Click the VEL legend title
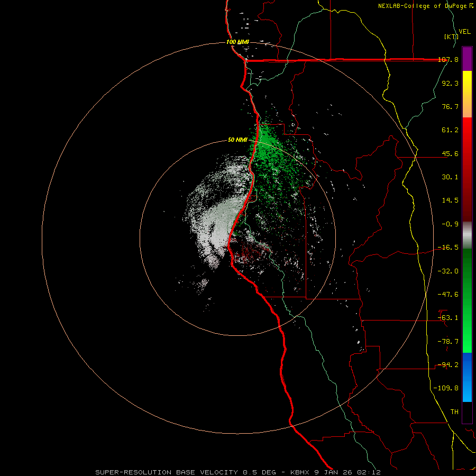476x476 pixels. pos(465,32)
